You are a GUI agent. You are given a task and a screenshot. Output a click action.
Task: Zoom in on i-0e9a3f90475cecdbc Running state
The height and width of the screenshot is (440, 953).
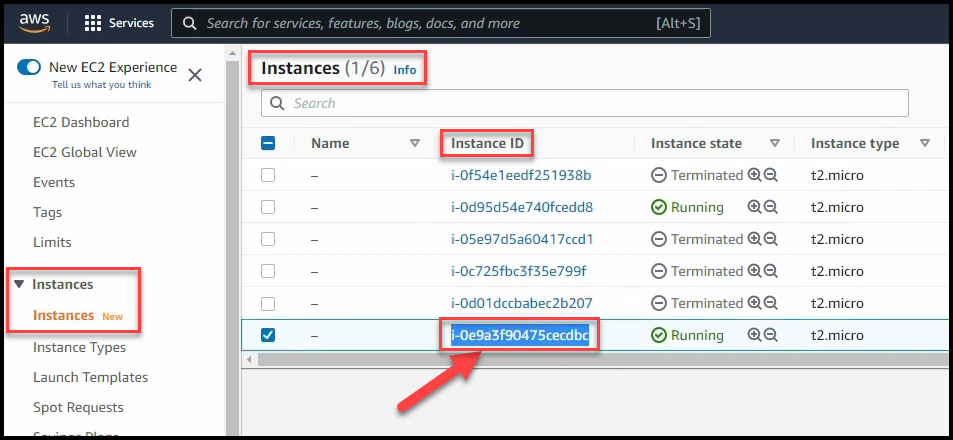(754, 335)
